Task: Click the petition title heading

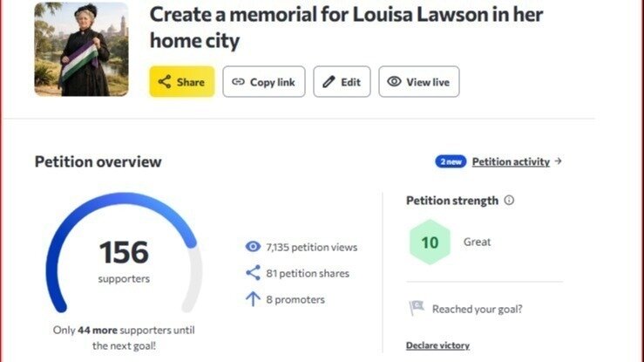Action: point(346,28)
